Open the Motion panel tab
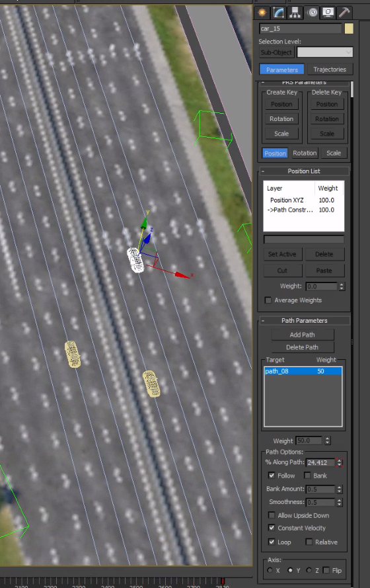370x588 pixels. tap(312, 13)
